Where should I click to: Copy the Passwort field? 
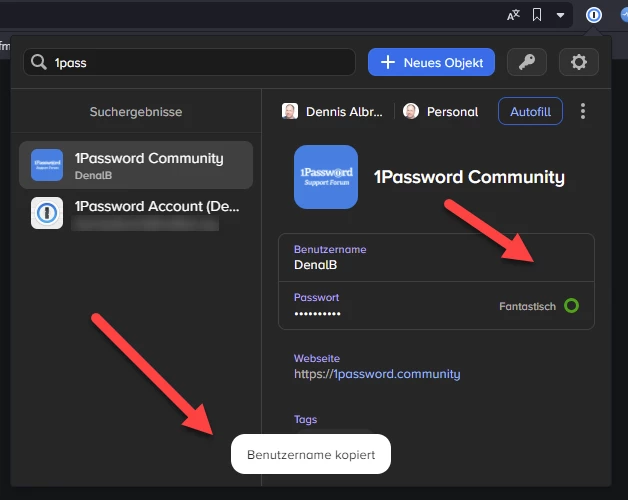coord(436,306)
